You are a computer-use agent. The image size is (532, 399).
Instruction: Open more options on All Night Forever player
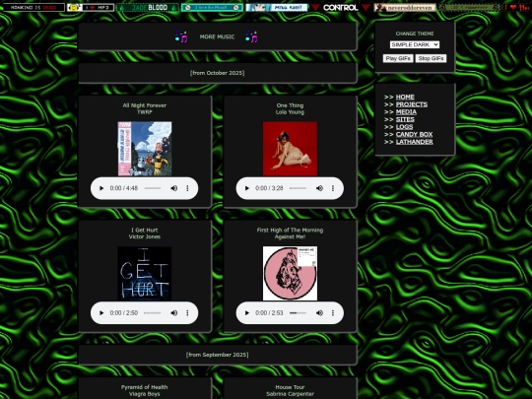187,188
